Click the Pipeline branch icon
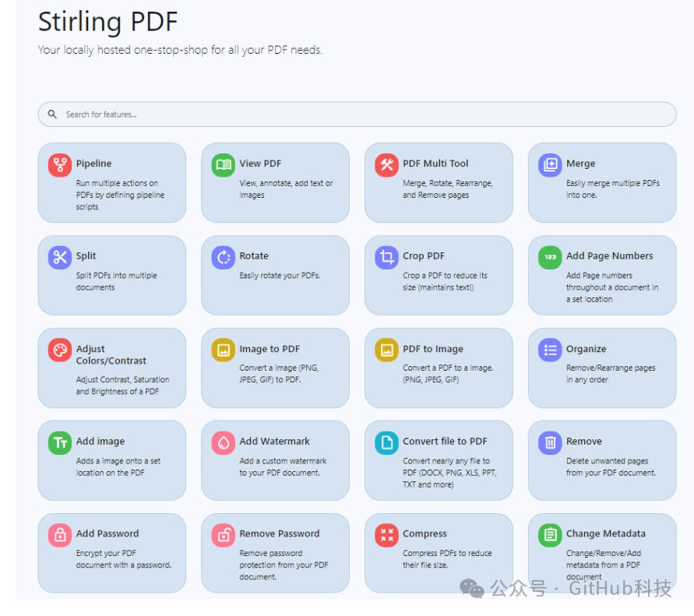Image resolution: width=694 pixels, height=616 pixels. [x=60, y=165]
